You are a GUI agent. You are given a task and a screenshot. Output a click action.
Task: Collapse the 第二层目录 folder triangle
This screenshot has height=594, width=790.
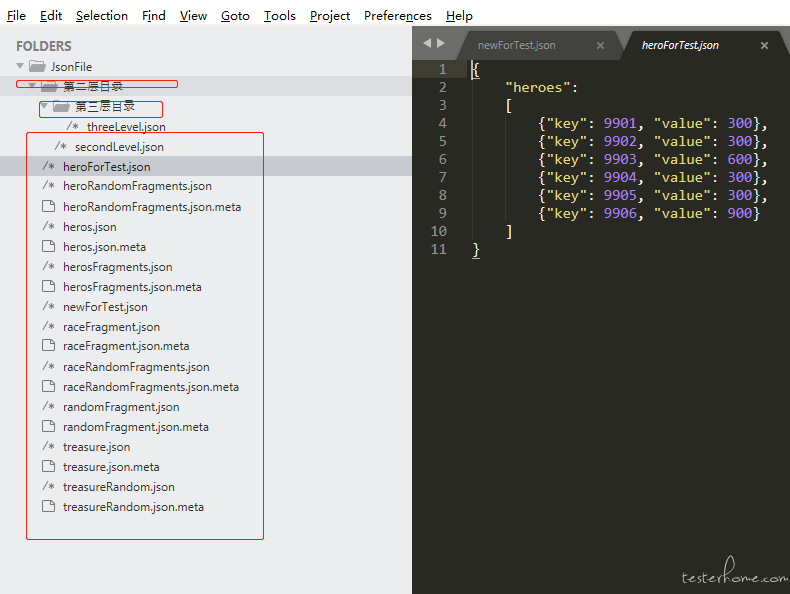click(x=32, y=86)
